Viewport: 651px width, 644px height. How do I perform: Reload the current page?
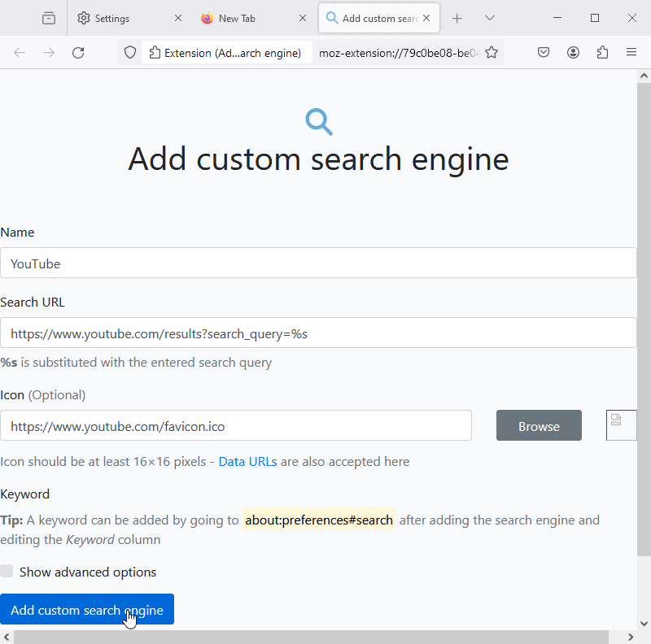point(78,53)
